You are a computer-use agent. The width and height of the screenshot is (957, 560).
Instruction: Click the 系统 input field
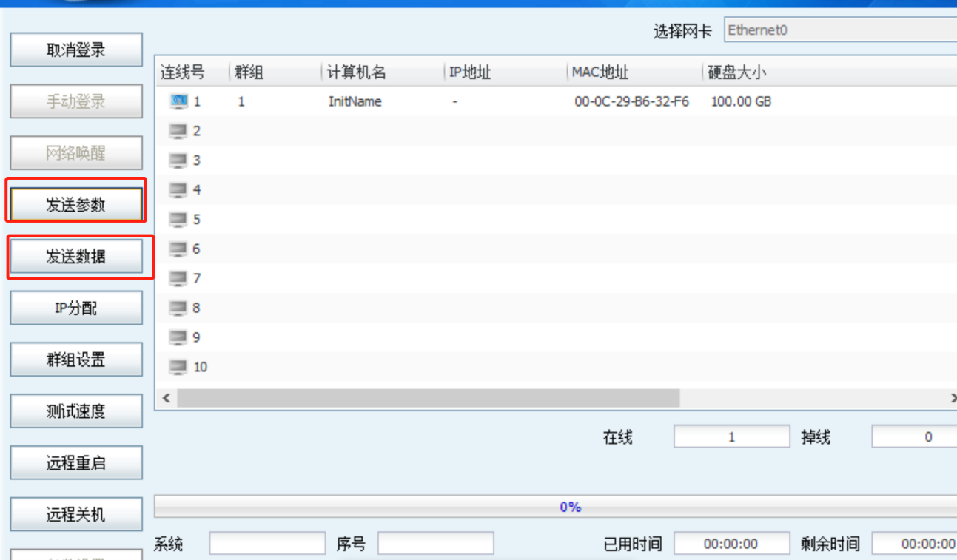(267, 544)
